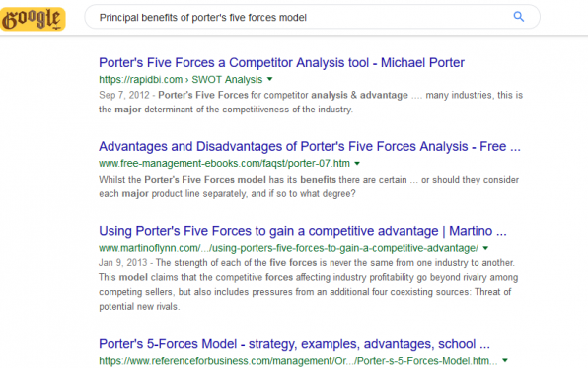Click snippet text "the major determinant of the competitiveness"
The image size is (588, 368).
pyautogui.click(x=194, y=110)
